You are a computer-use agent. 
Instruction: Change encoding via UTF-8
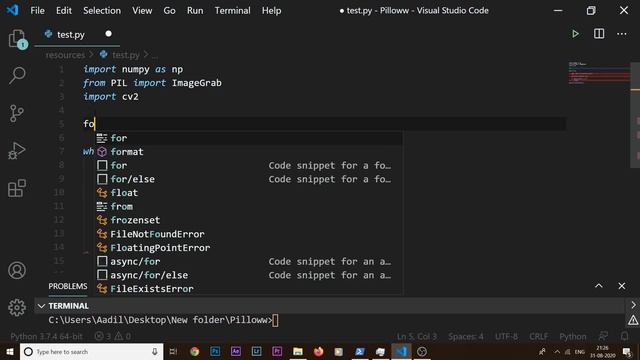(506, 336)
